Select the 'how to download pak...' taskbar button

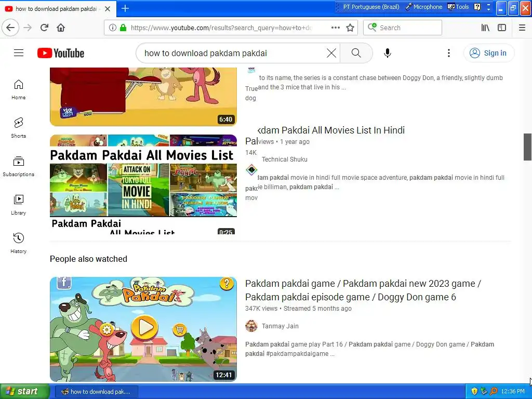pos(96,392)
